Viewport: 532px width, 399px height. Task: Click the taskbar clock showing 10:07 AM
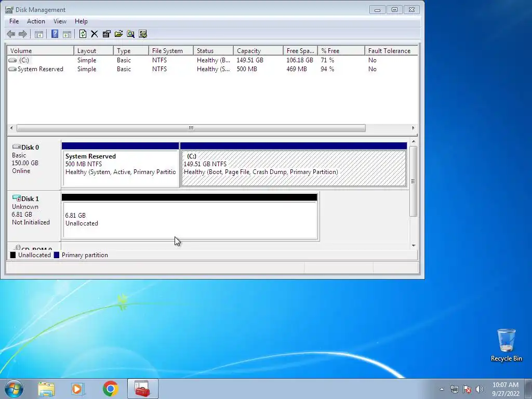click(x=506, y=389)
